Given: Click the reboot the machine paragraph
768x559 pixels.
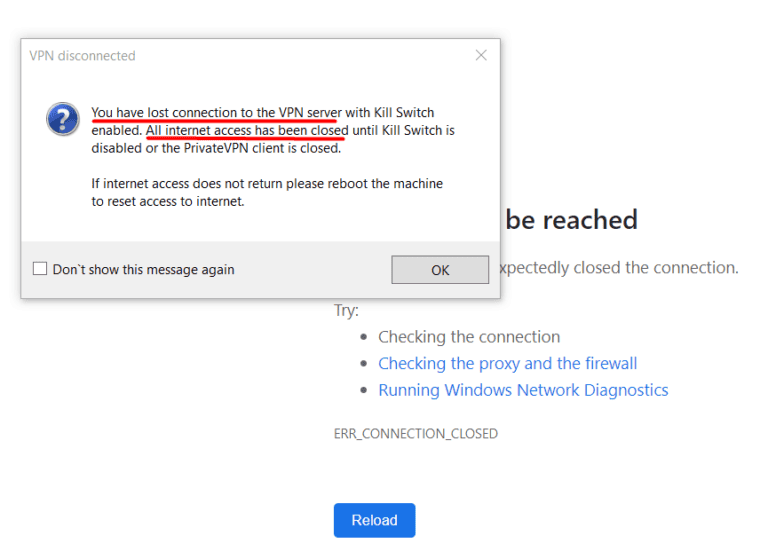Looking at the screenshot, I should pyautogui.click(x=267, y=192).
